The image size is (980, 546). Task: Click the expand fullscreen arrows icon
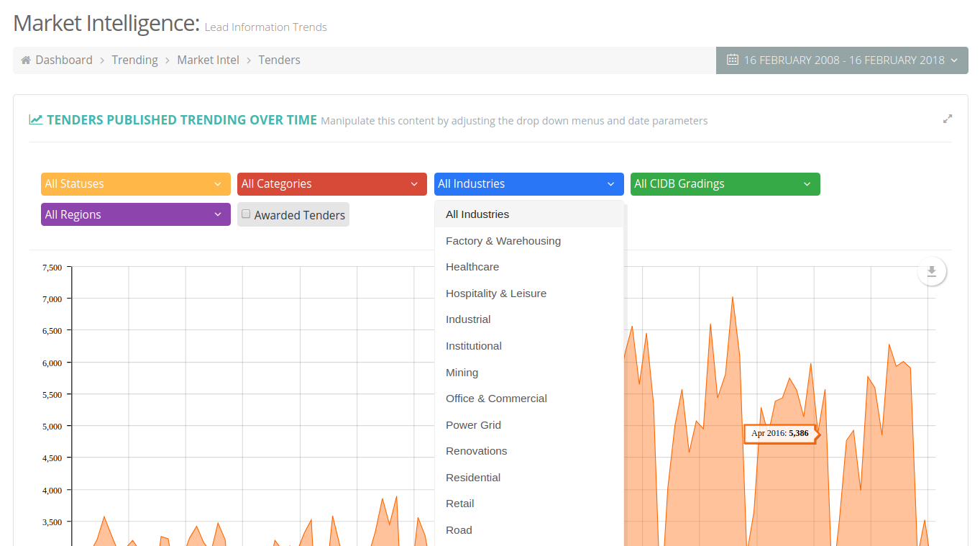click(948, 119)
